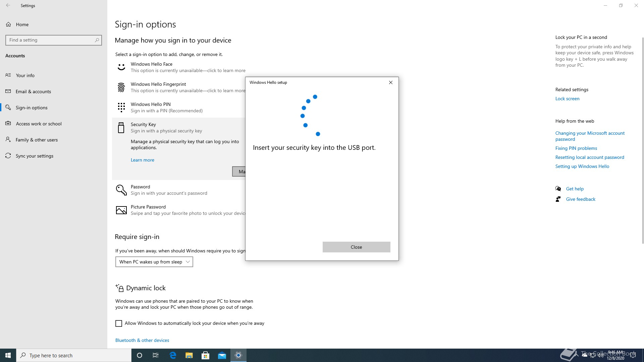Image resolution: width=644 pixels, height=362 pixels.
Task: Click the Home icon in sidebar
Action: point(9,24)
